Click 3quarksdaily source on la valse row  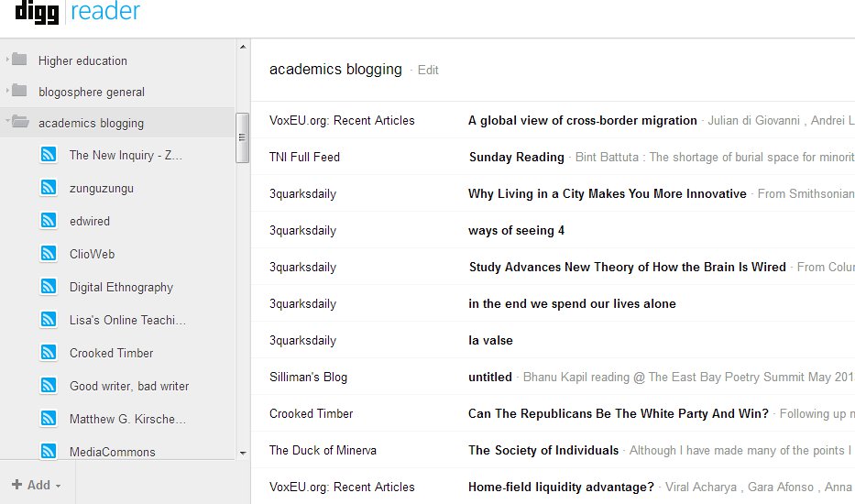click(x=302, y=340)
